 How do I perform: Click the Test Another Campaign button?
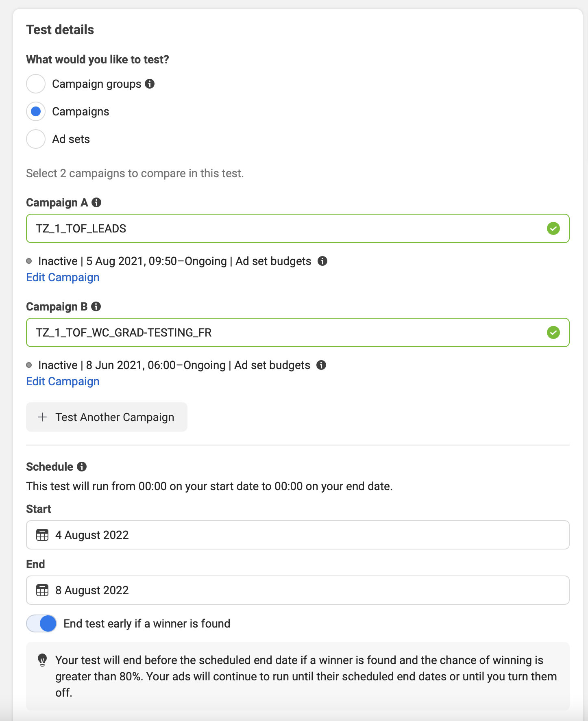107,417
